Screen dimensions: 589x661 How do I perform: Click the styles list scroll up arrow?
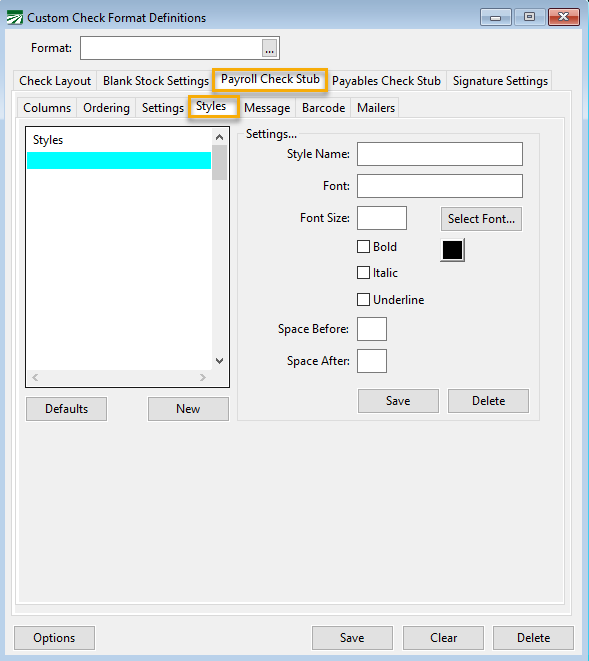219,137
